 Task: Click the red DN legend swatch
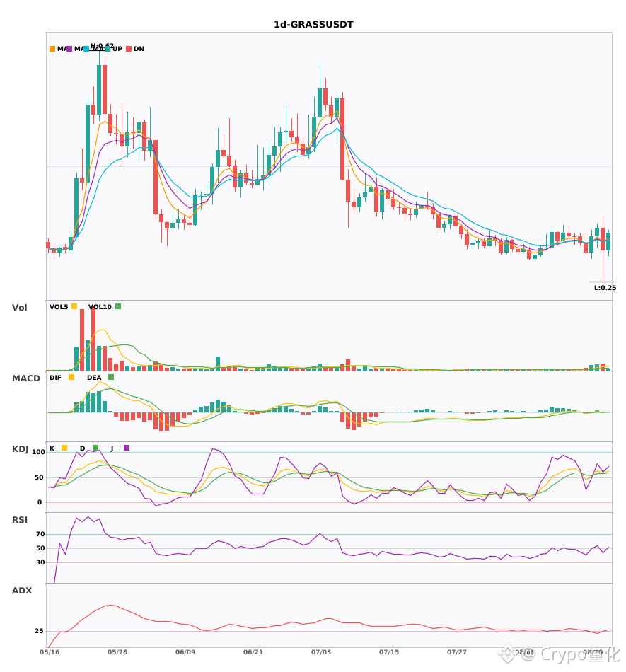[129, 49]
